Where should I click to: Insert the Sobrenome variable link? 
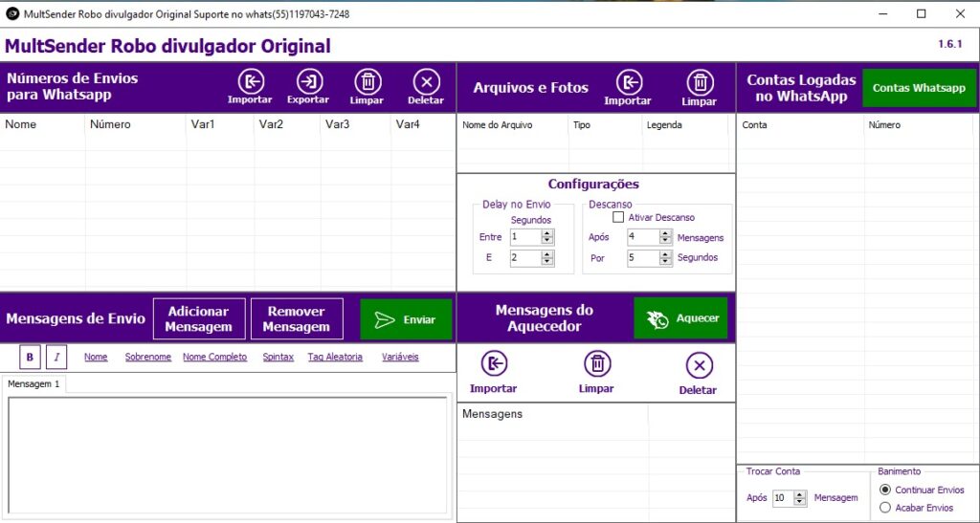(x=148, y=357)
